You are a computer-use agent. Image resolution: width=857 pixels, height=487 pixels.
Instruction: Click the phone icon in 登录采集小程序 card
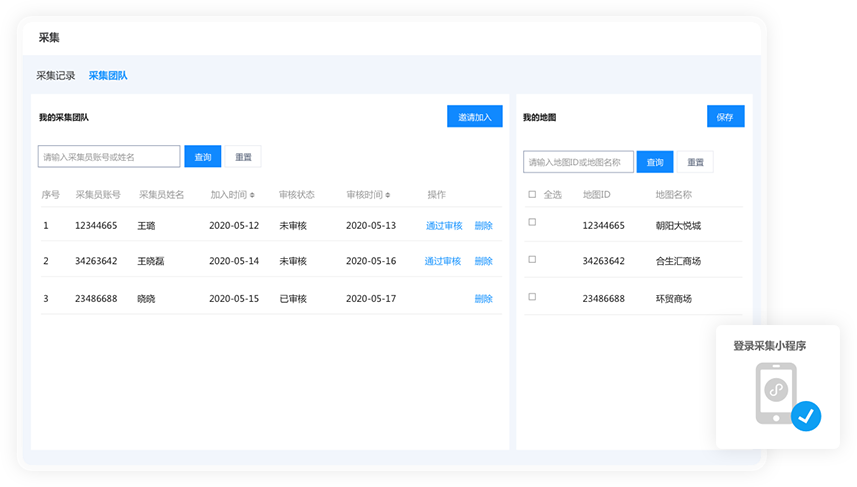pyautogui.click(x=776, y=393)
